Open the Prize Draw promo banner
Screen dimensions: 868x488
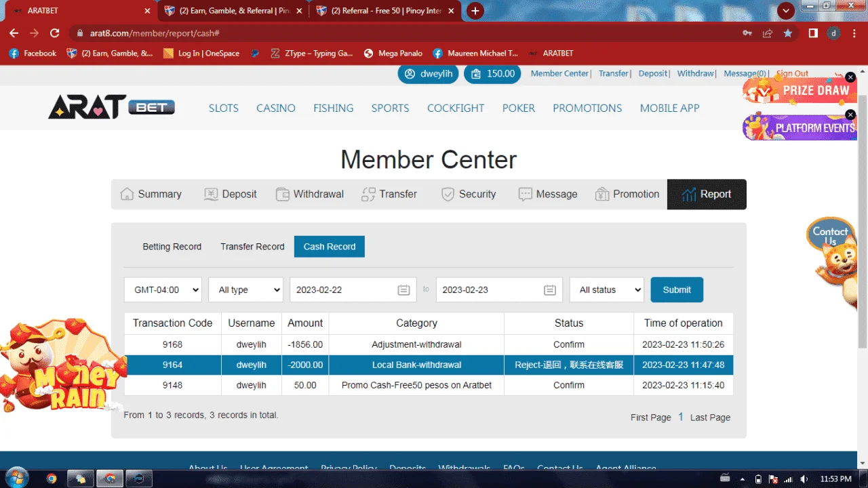[800, 89]
